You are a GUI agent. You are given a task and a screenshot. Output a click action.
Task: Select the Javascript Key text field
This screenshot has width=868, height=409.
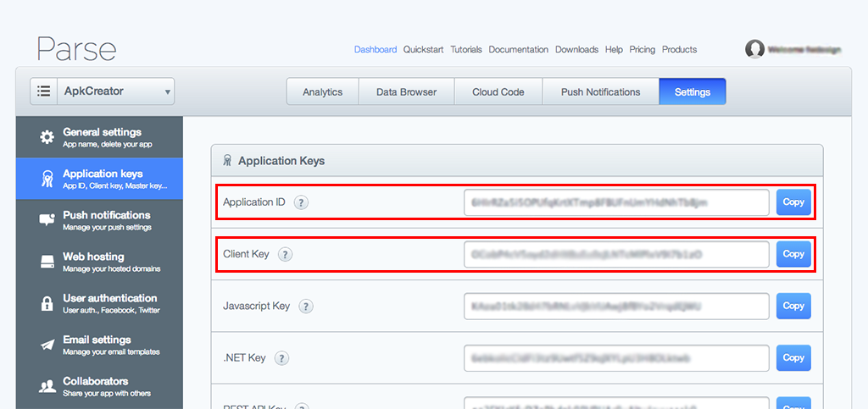click(x=616, y=306)
